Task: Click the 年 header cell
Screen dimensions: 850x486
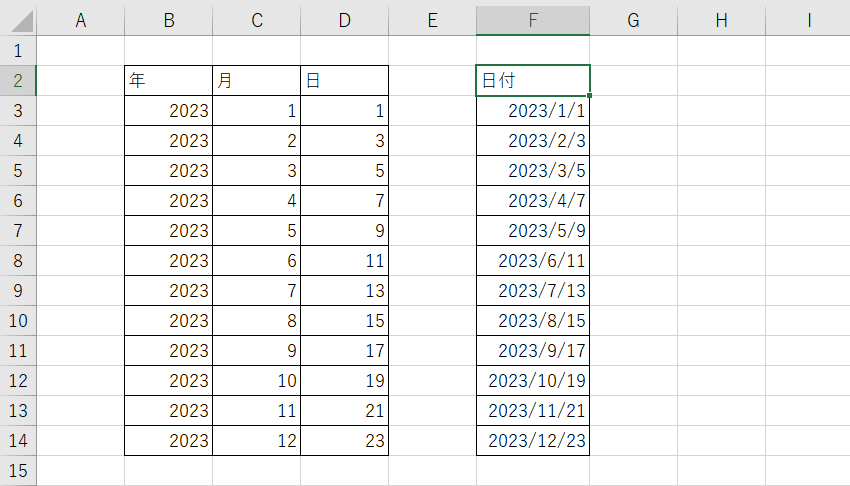Action: pyautogui.click(x=168, y=81)
